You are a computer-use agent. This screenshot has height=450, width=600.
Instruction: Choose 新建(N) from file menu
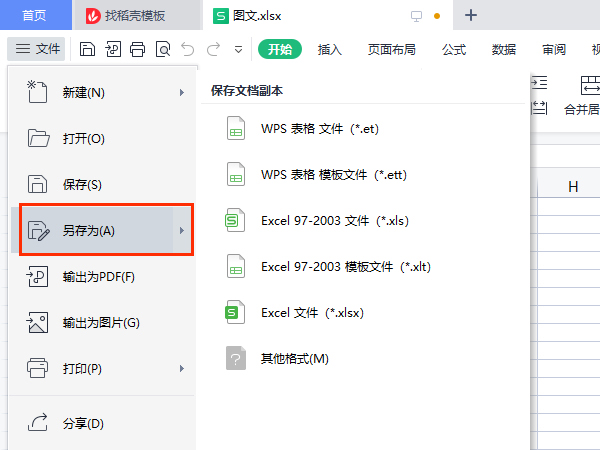(x=103, y=93)
